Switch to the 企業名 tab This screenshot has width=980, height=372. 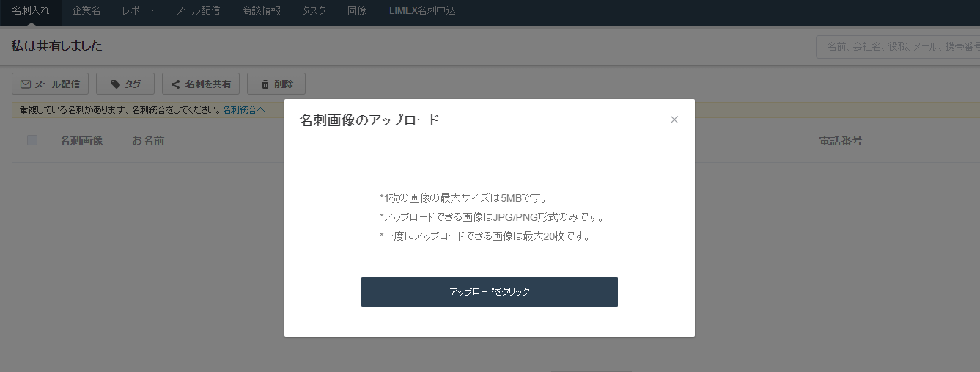[86, 11]
